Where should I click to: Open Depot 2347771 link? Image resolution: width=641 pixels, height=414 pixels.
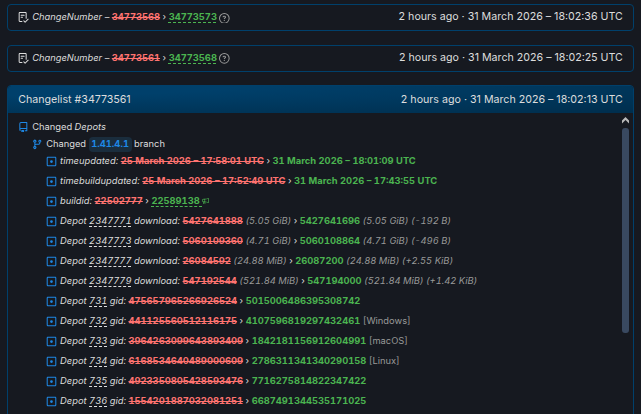[x=110, y=221]
